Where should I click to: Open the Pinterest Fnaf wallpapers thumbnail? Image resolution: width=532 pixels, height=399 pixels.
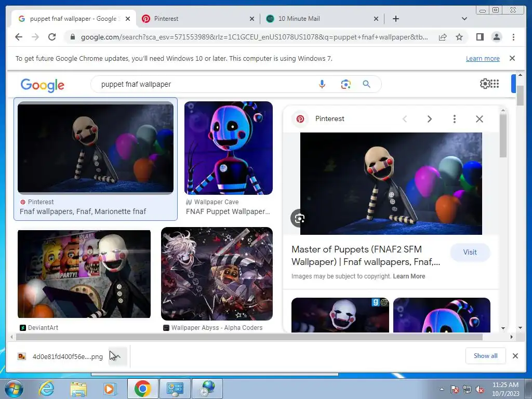click(x=96, y=148)
